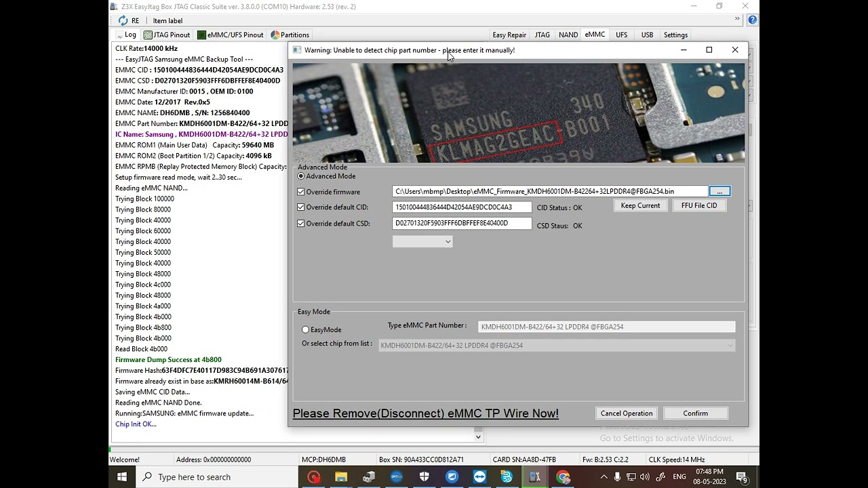Open the JTAG Pinout tab
The width and height of the screenshot is (868, 488).
point(167,35)
